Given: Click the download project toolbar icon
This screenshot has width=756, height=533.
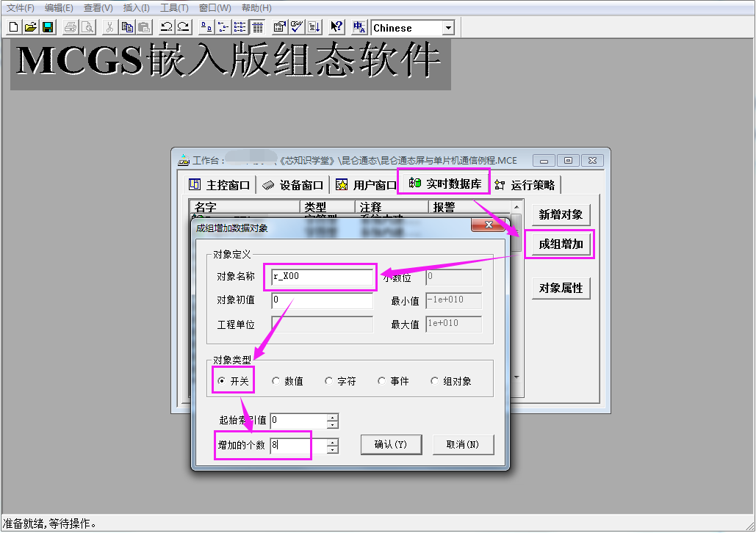Looking at the screenshot, I should click(314, 27).
